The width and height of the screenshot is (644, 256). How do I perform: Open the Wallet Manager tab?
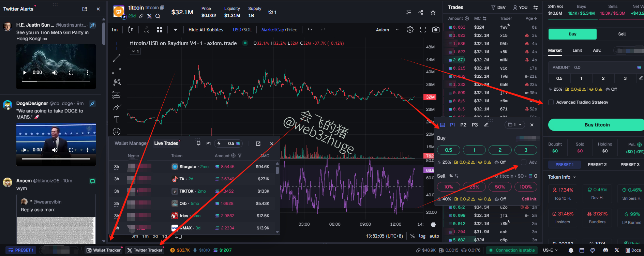pyautogui.click(x=131, y=144)
